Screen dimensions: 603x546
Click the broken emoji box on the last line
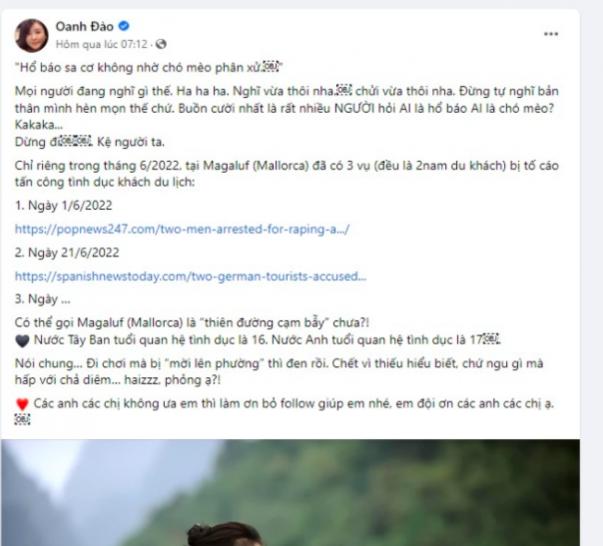click(x=22, y=419)
